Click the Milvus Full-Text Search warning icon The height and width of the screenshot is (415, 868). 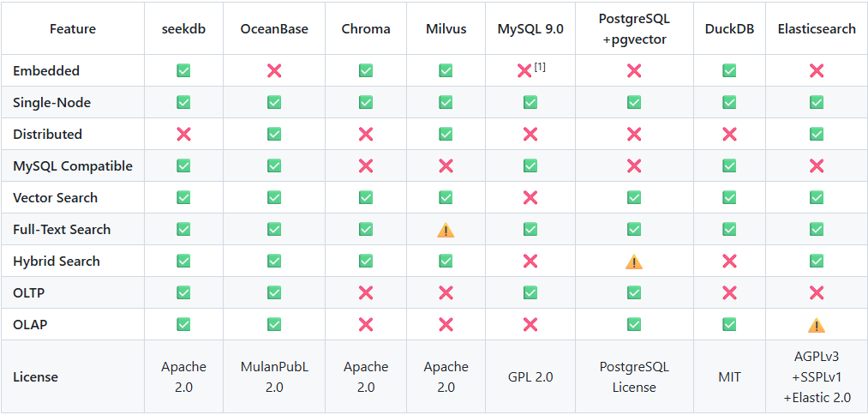(x=446, y=230)
